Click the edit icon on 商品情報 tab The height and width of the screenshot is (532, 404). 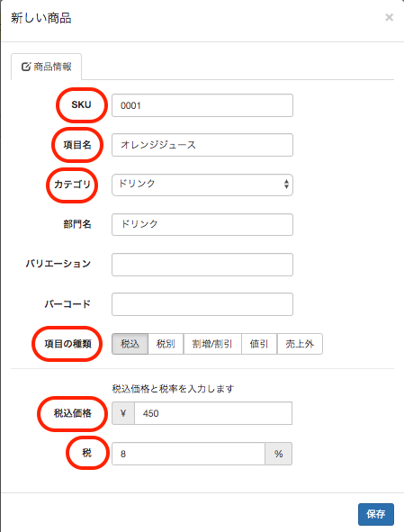(26, 67)
